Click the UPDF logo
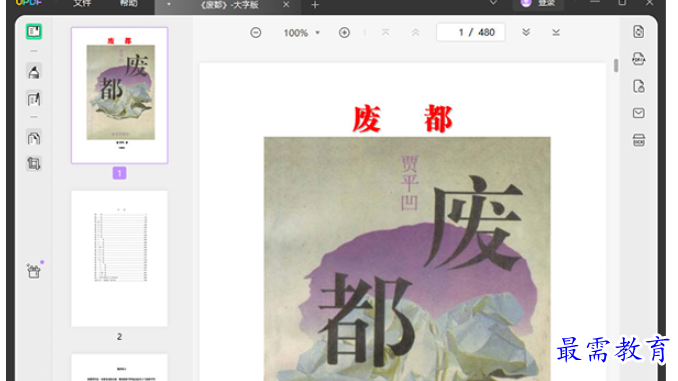The image size is (678, 381). (x=29, y=3)
